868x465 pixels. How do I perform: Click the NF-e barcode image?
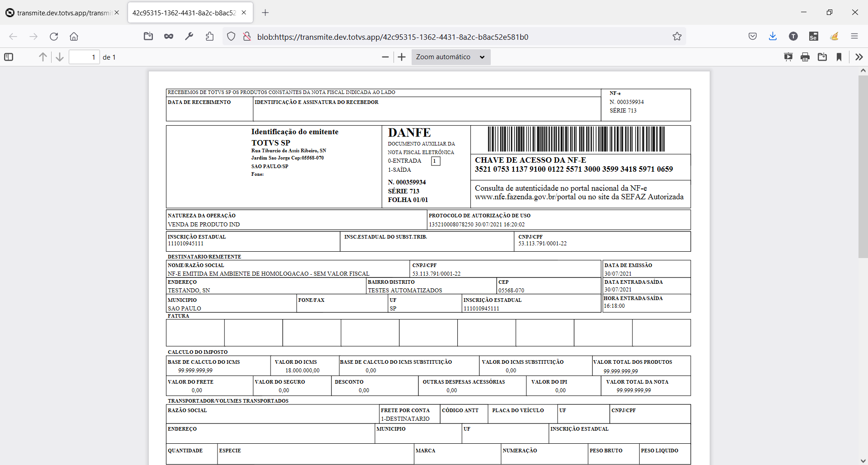(x=576, y=139)
